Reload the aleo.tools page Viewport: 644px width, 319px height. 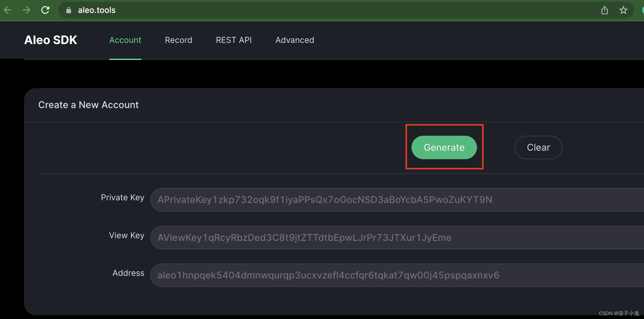pyautogui.click(x=45, y=10)
